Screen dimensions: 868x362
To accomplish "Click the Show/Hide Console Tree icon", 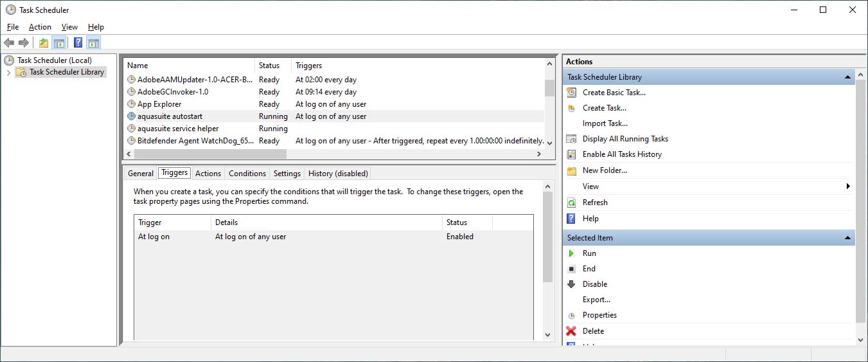I will 59,43.
